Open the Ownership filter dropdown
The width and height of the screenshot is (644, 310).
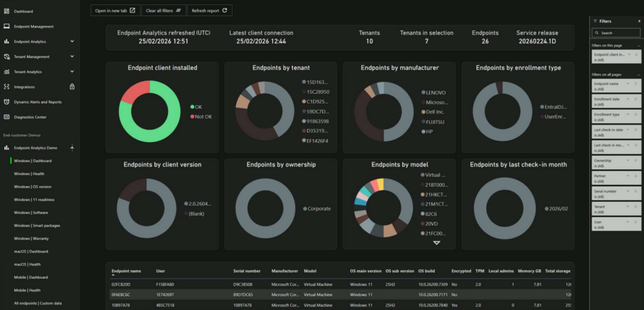(x=628, y=160)
